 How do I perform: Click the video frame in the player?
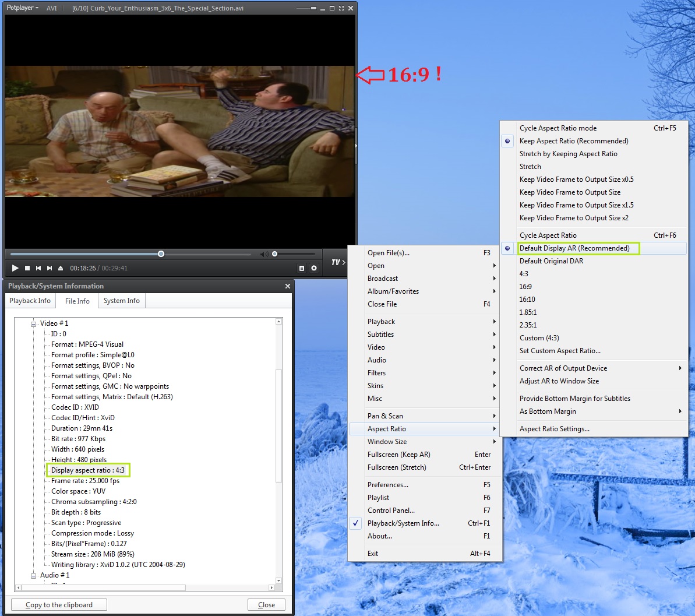coord(179,131)
